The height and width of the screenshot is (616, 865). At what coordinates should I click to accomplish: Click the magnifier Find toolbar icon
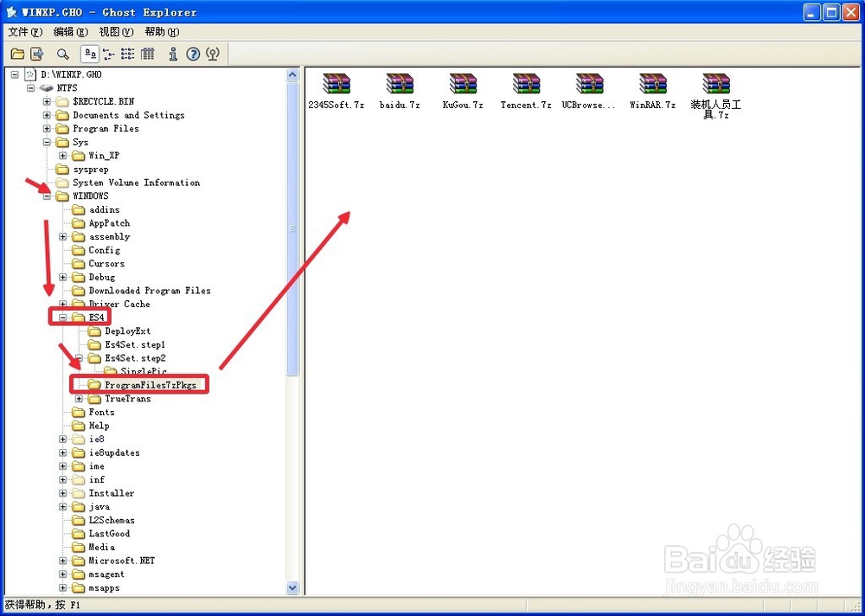(63, 54)
